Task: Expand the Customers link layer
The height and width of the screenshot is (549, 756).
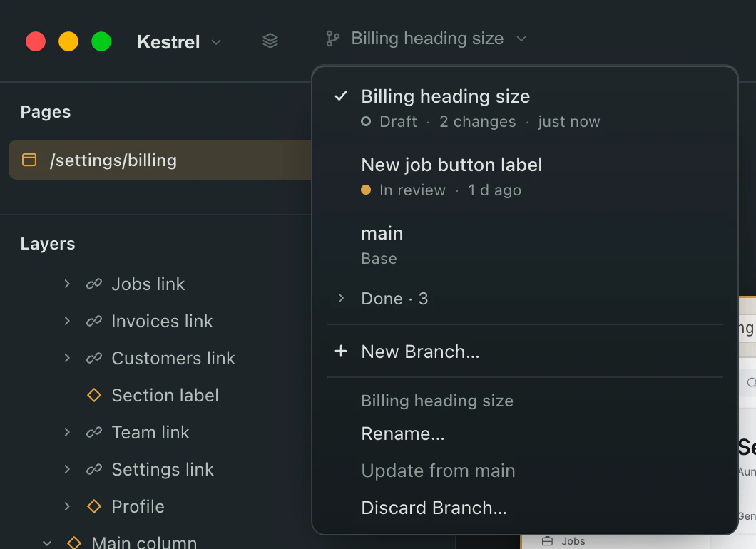Action: pos(67,358)
